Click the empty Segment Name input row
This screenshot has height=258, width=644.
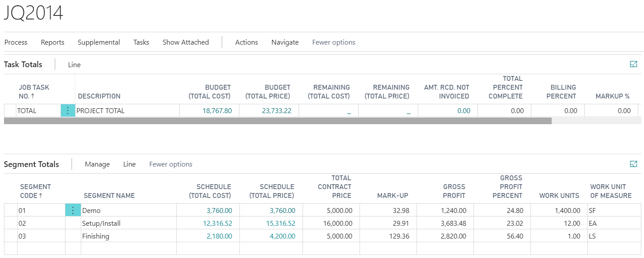click(x=128, y=249)
